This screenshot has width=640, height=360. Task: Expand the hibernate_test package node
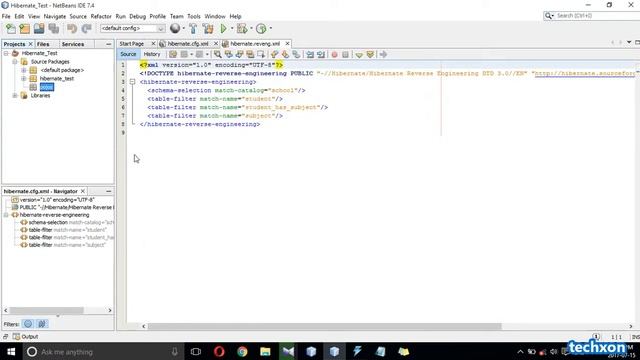tap(23, 78)
